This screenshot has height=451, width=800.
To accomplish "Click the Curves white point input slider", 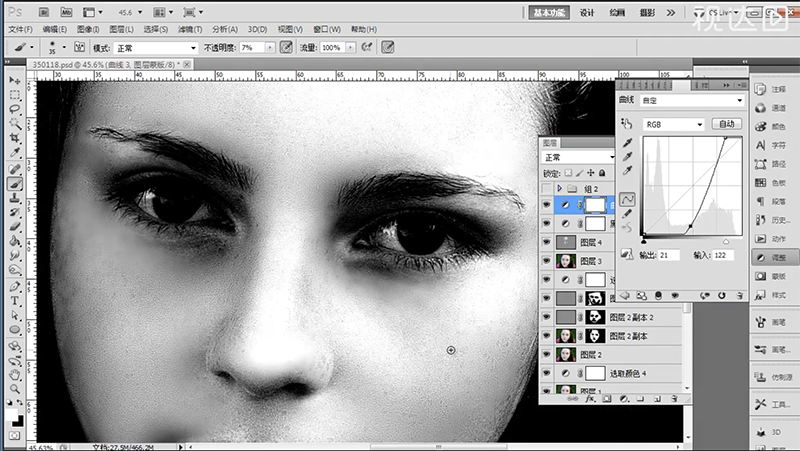I will click(726, 241).
